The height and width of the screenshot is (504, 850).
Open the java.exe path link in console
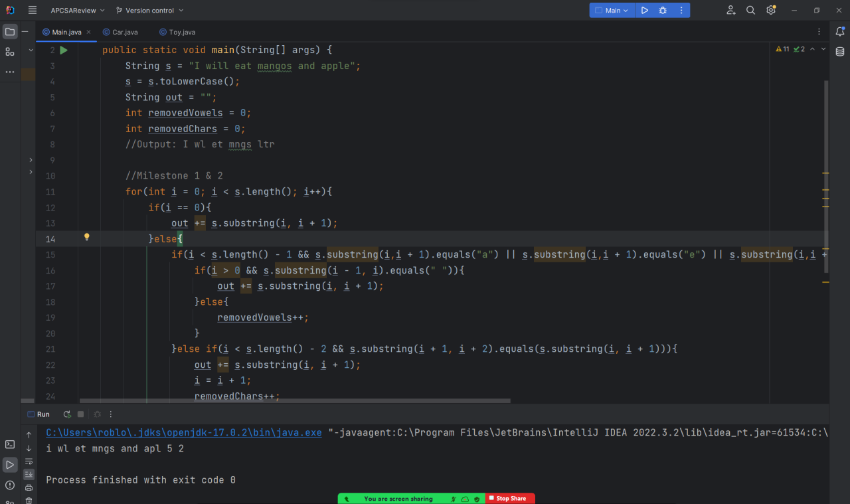click(184, 433)
